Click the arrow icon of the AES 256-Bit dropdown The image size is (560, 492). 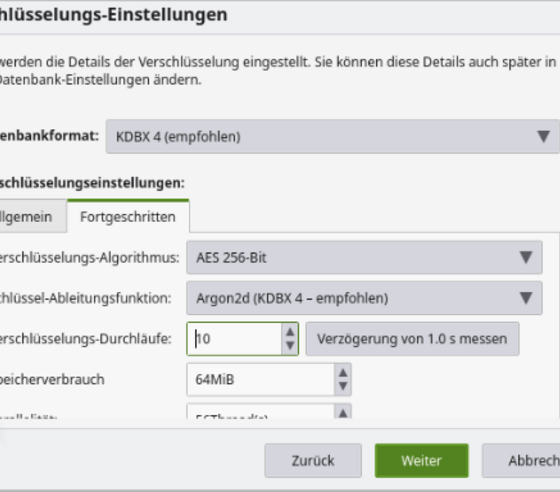tap(526, 257)
